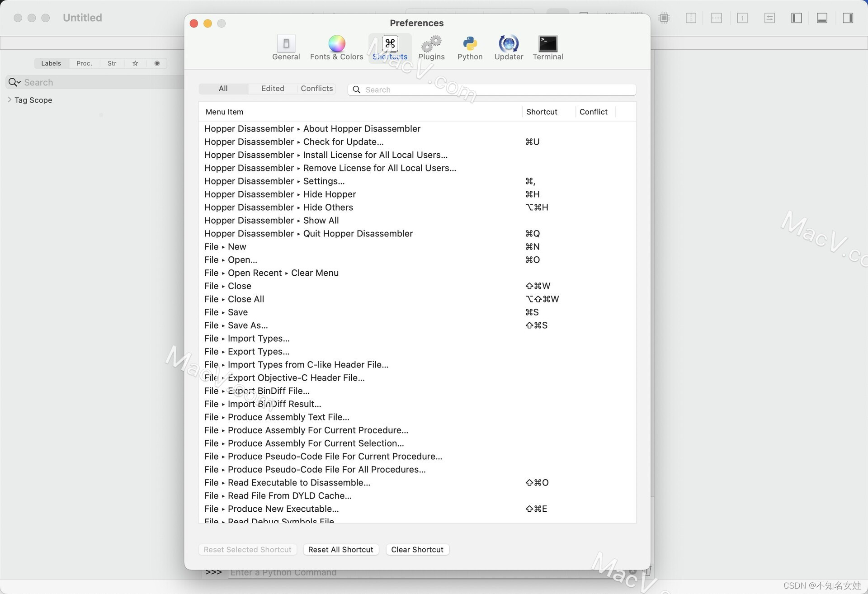Screen dimensions: 868x594
Task: Select the filled-dot sidebar tab
Action: pyautogui.click(x=157, y=63)
